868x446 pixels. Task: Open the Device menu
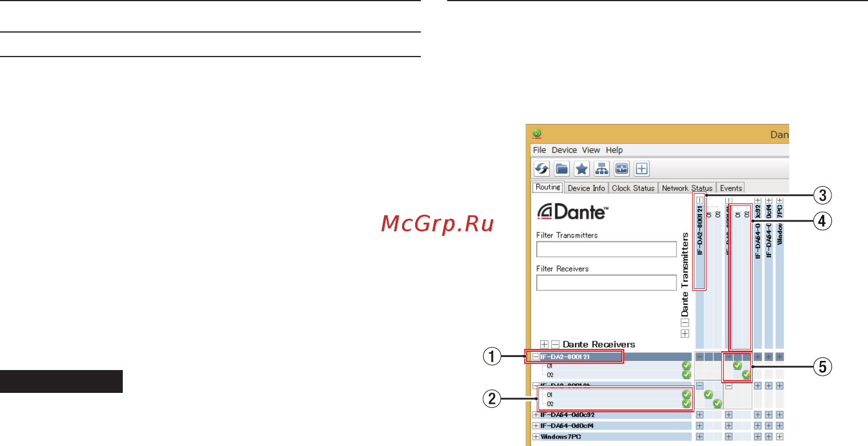coord(564,150)
